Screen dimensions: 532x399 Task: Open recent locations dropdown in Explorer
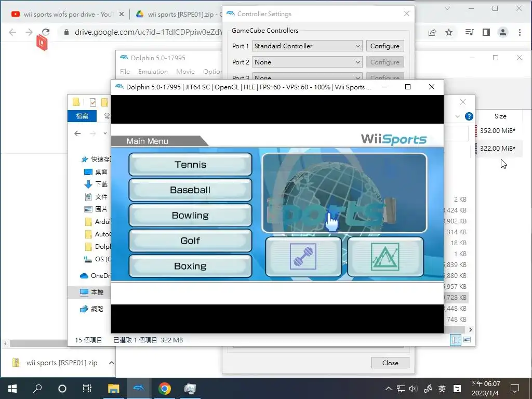(105, 134)
